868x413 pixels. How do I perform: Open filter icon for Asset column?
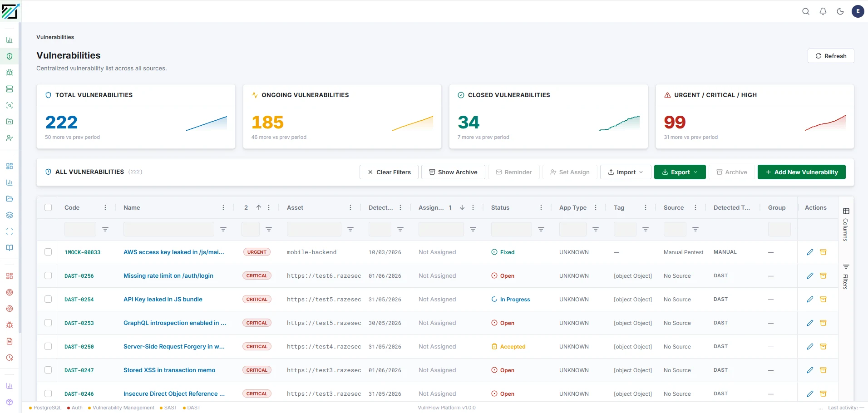coord(350,229)
